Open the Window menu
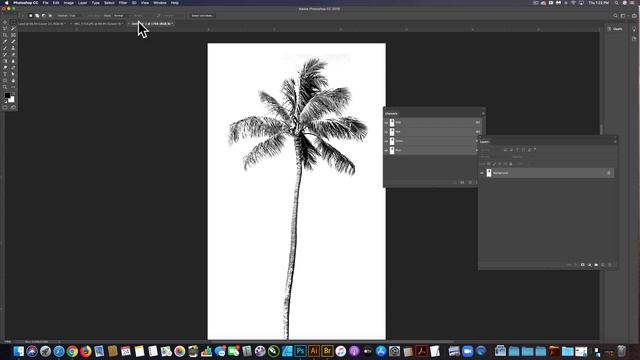 pyautogui.click(x=160, y=3)
